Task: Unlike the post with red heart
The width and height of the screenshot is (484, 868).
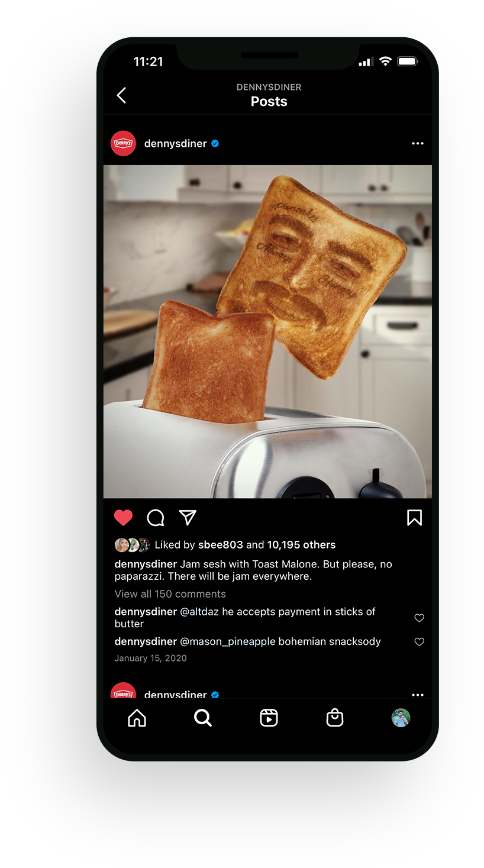Action: [x=123, y=518]
